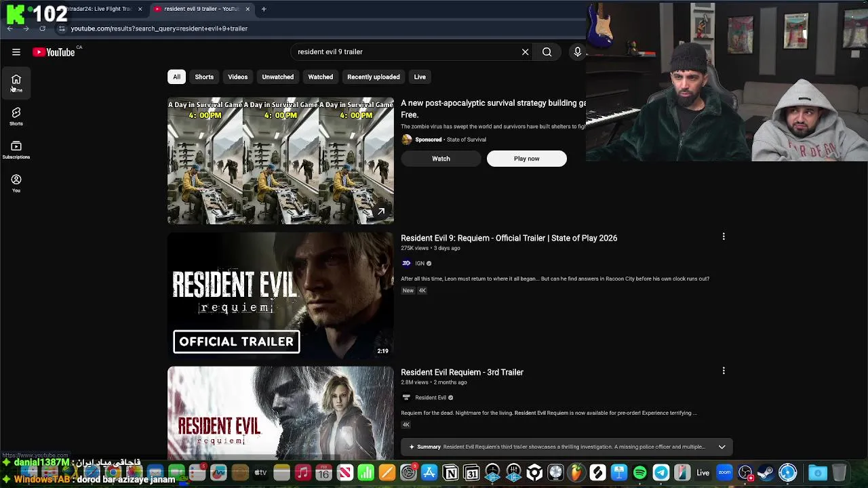Click the magnifier search button

click(547, 52)
